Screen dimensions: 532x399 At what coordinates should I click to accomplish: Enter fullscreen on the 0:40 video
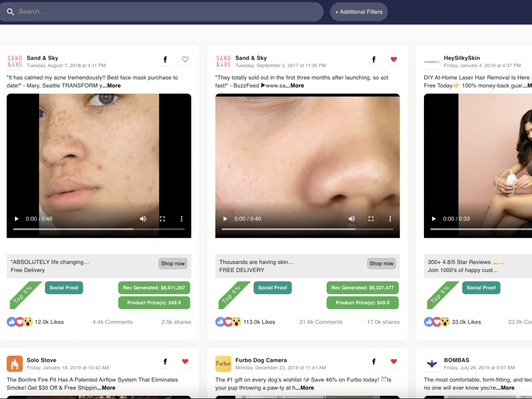pos(371,219)
